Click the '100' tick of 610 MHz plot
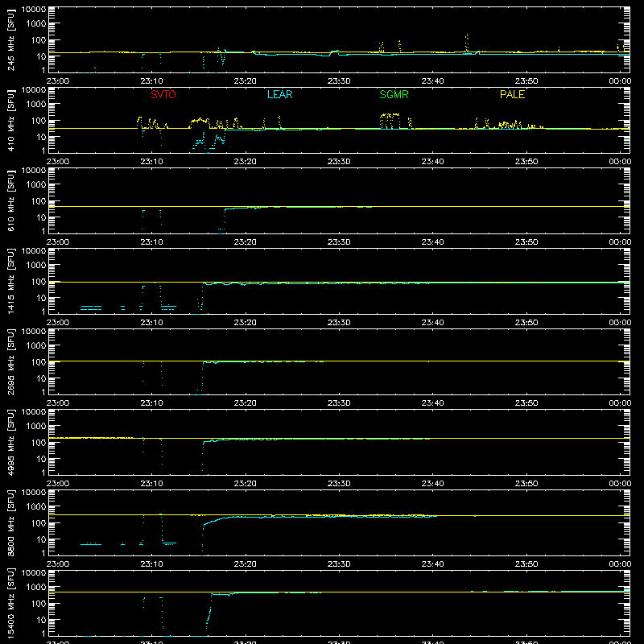 tap(38, 200)
